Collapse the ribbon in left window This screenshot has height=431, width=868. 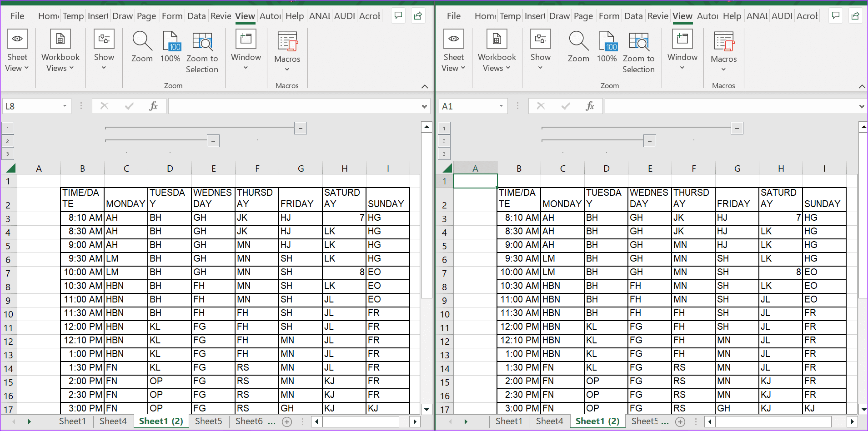(x=425, y=86)
